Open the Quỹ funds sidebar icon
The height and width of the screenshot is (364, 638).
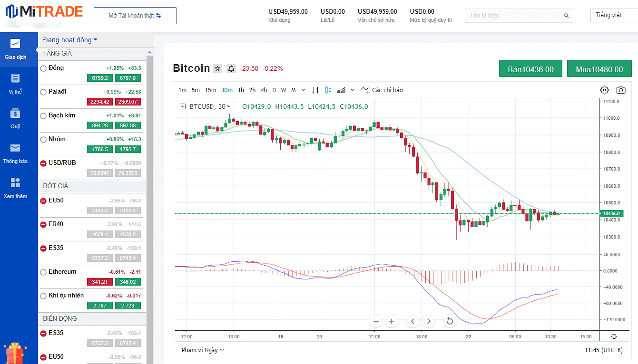[15, 118]
